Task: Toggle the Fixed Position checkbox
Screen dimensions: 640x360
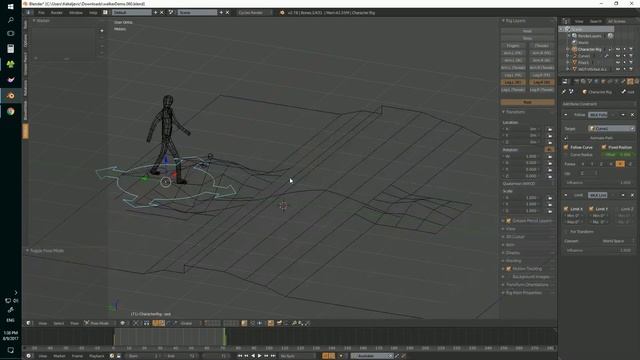Action: 604,147
